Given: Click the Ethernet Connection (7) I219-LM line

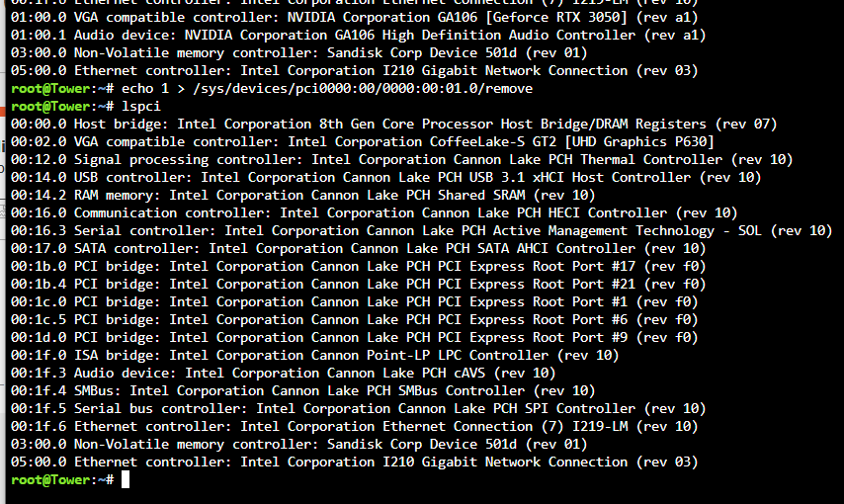Looking at the screenshot, I should (354, 426).
